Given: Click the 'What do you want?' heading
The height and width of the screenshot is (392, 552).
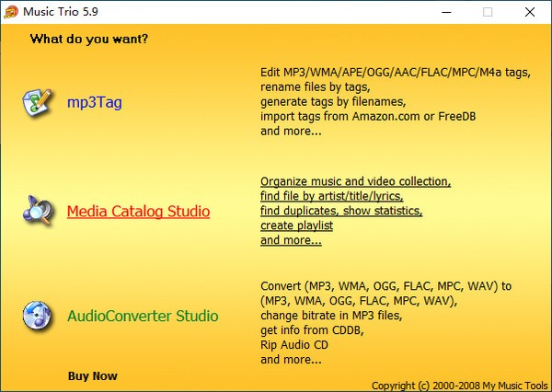Looking at the screenshot, I should point(89,39).
